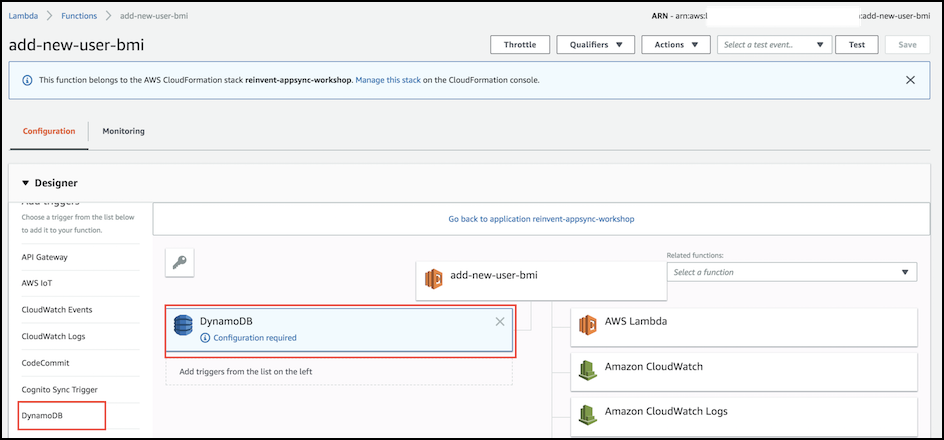Remove the DynamoDB trigger with the X
Image resolution: width=944 pixels, height=440 pixels.
tap(500, 321)
